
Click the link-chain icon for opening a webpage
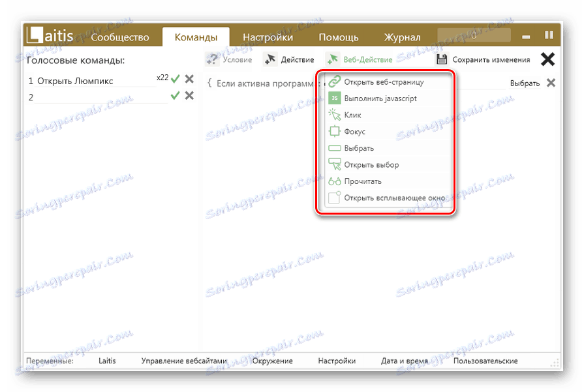click(x=335, y=82)
